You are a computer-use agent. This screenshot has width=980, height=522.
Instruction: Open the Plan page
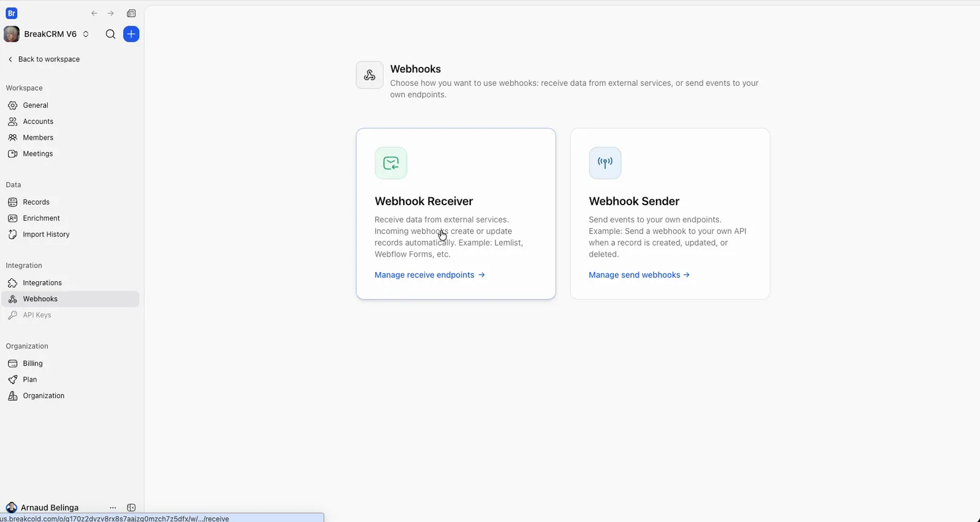[x=70, y=380]
